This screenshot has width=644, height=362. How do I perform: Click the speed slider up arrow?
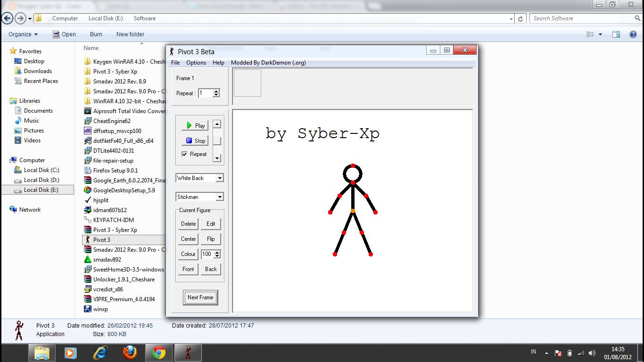(217, 124)
